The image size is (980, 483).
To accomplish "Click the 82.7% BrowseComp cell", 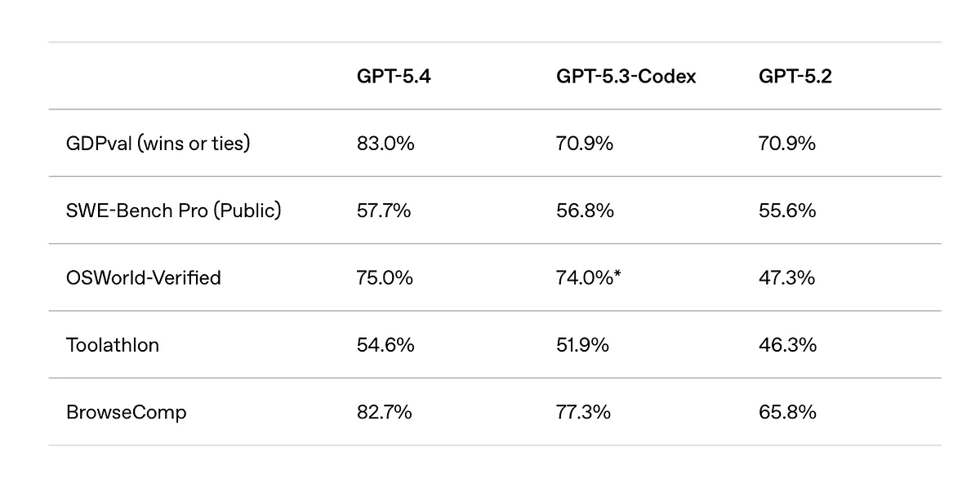I will 384,412.
